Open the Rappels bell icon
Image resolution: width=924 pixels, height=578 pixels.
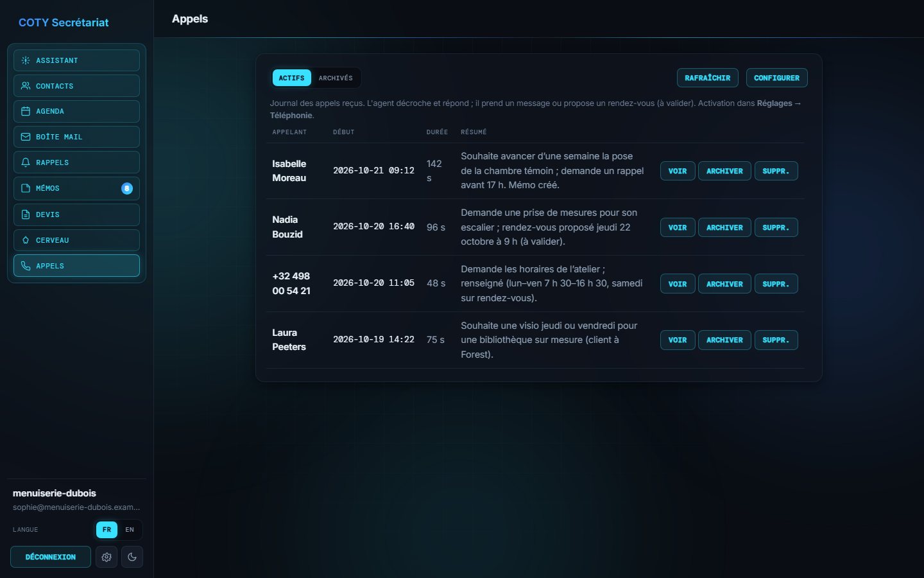(x=26, y=162)
